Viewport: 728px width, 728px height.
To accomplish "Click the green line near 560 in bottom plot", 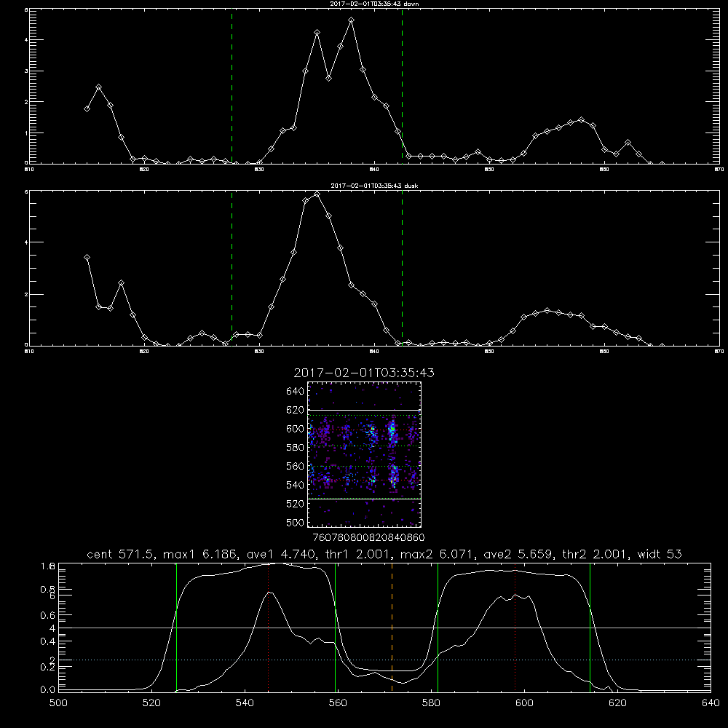I will (x=335, y=627).
